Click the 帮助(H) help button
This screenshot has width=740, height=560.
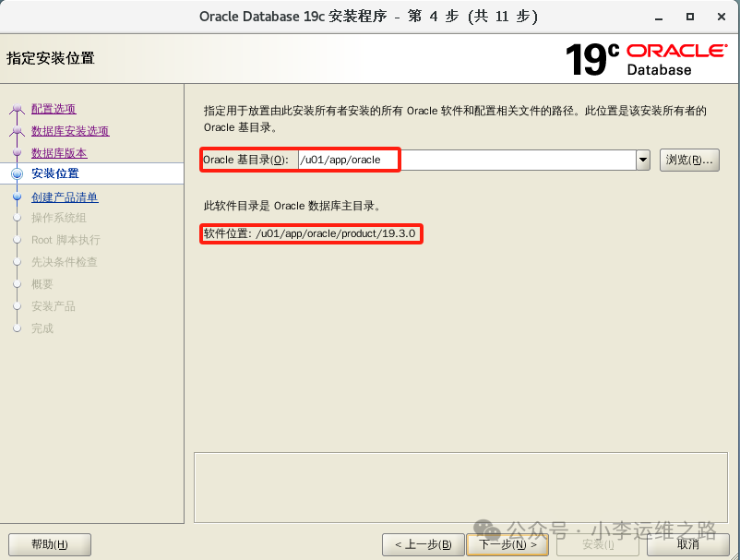tap(50, 544)
